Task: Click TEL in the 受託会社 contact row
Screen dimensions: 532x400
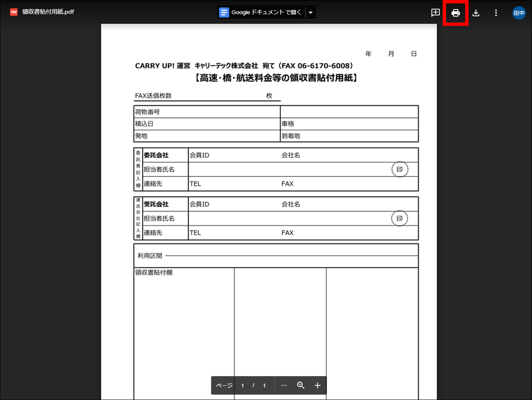Action: [195, 233]
